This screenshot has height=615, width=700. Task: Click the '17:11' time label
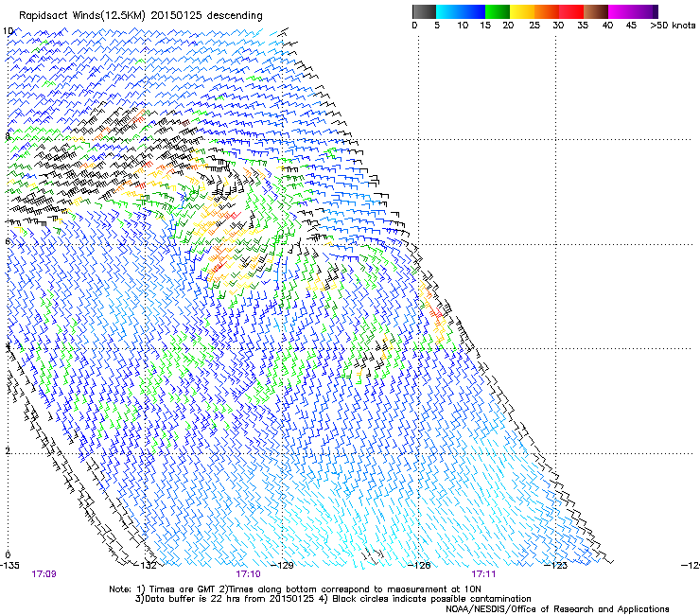[483, 574]
